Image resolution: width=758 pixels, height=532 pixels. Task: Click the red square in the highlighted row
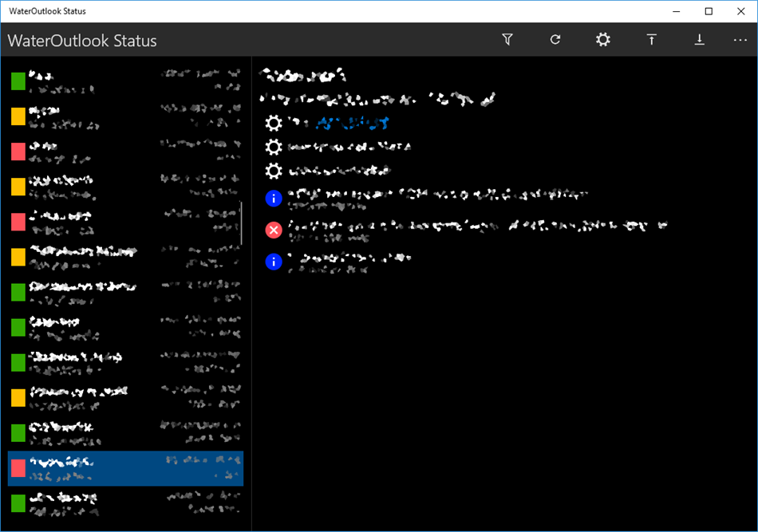[18, 468]
